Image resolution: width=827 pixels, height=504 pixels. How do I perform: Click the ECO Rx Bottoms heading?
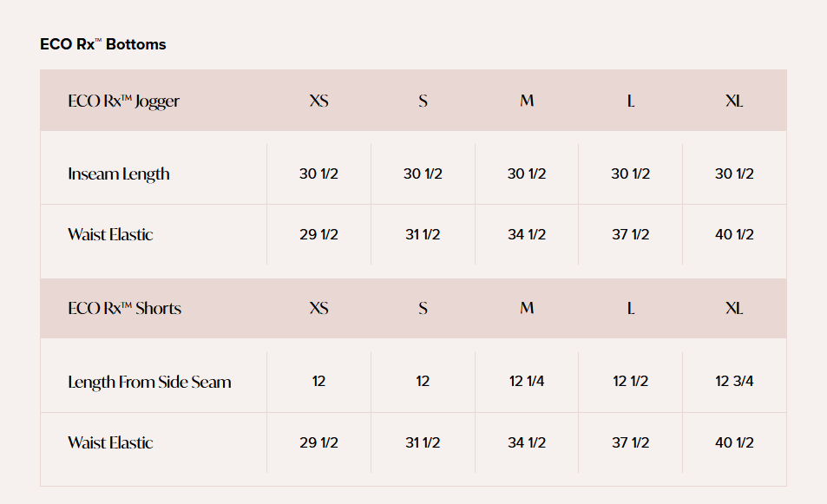pos(103,44)
